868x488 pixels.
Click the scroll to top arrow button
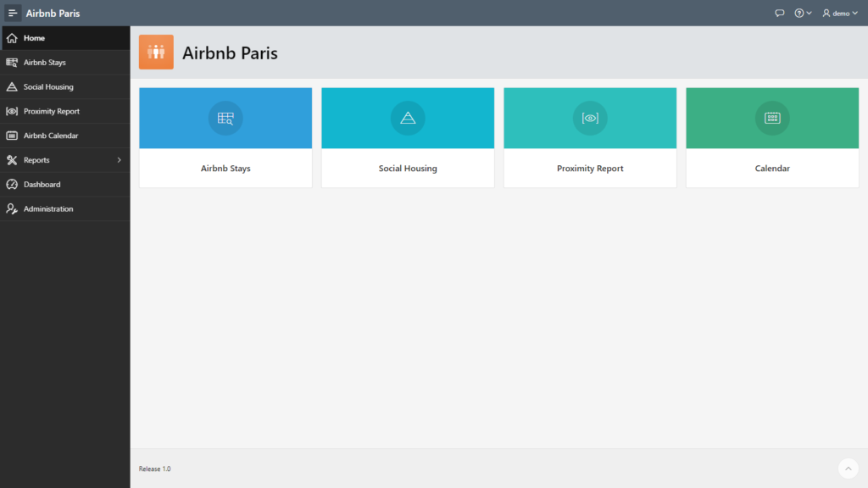(x=848, y=469)
